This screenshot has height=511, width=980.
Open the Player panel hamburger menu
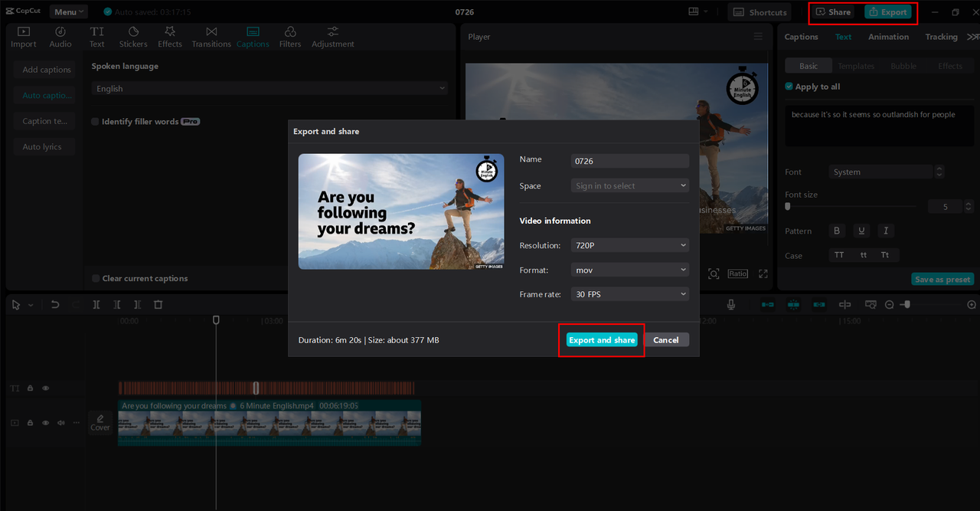[x=758, y=37]
